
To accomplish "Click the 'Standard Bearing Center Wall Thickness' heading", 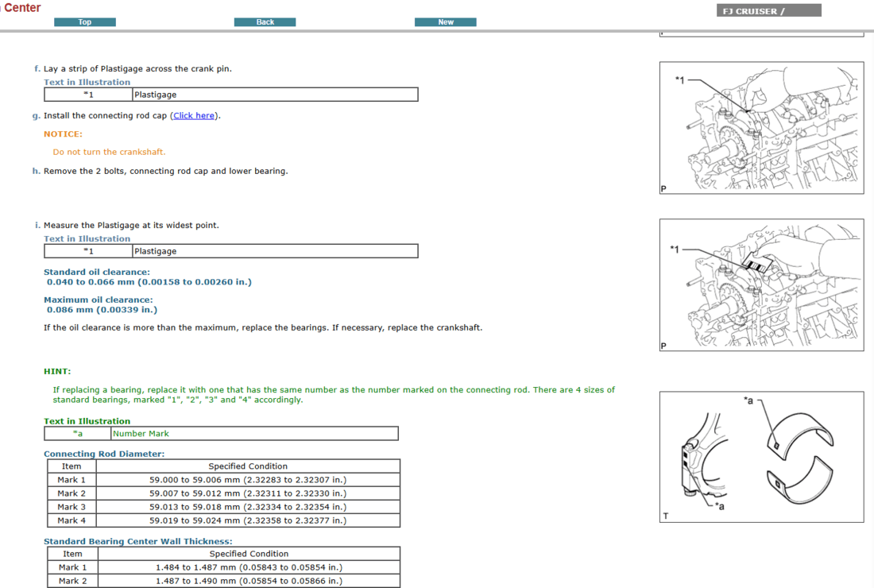I will [137, 541].
